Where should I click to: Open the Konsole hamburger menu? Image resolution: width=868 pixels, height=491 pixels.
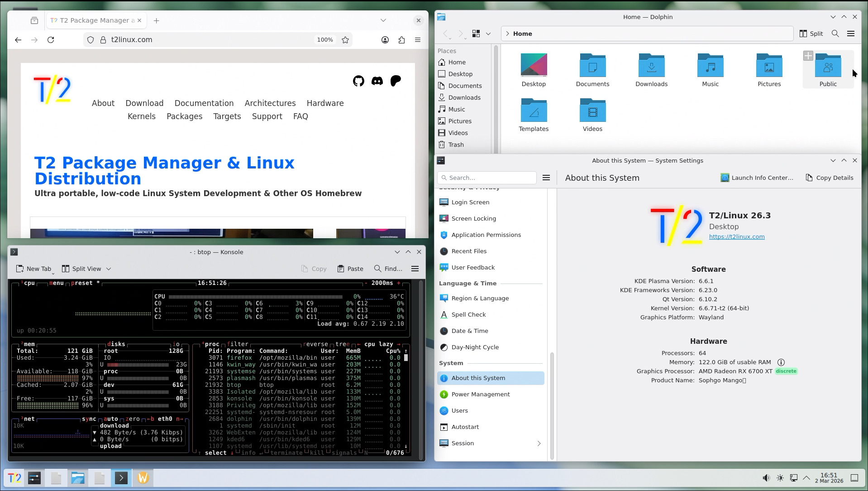[415, 269]
